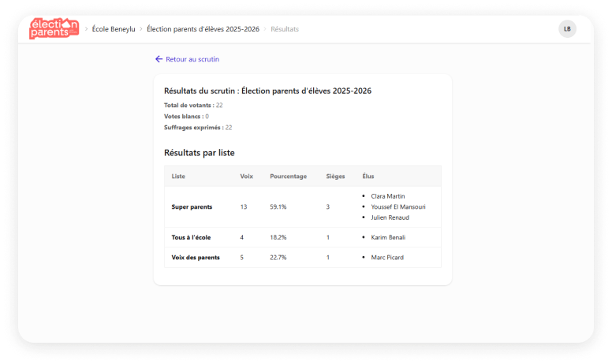The height and width of the screenshot is (364, 612).
Task: Click the Voix column header
Action: [x=246, y=176]
